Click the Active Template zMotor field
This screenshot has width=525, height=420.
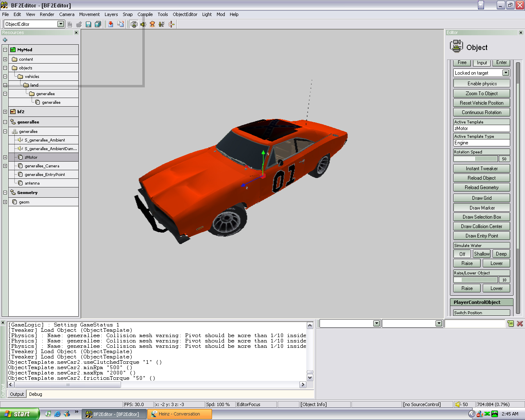tap(482, 128)
